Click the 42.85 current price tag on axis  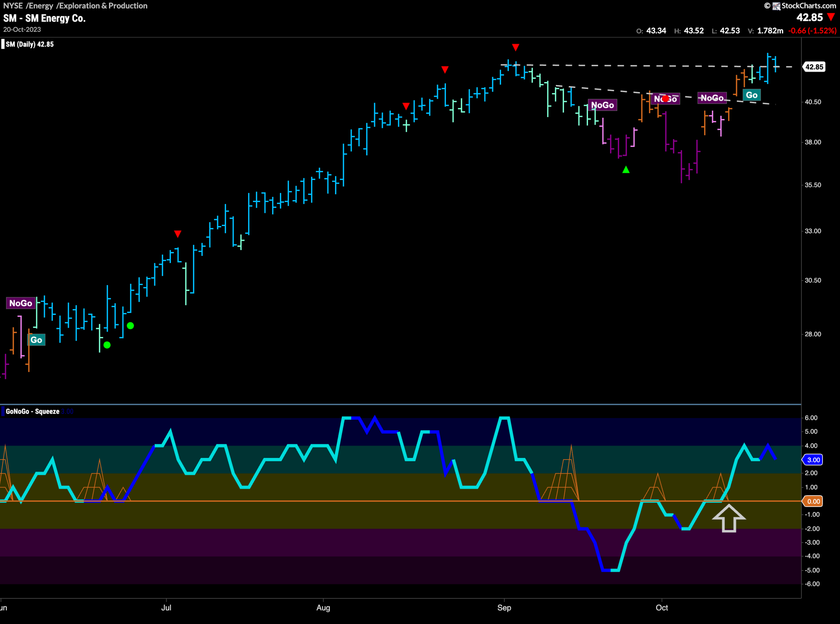pos(814,67)
